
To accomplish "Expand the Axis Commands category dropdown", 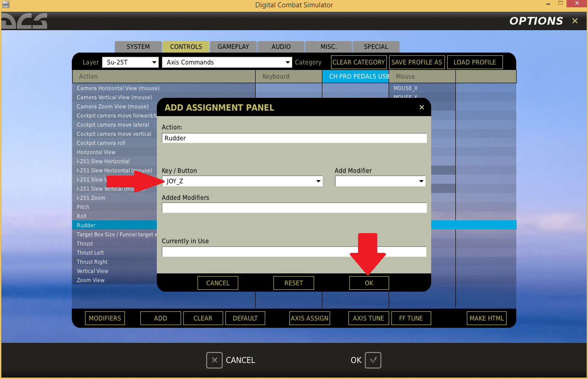I will point(288,62).
